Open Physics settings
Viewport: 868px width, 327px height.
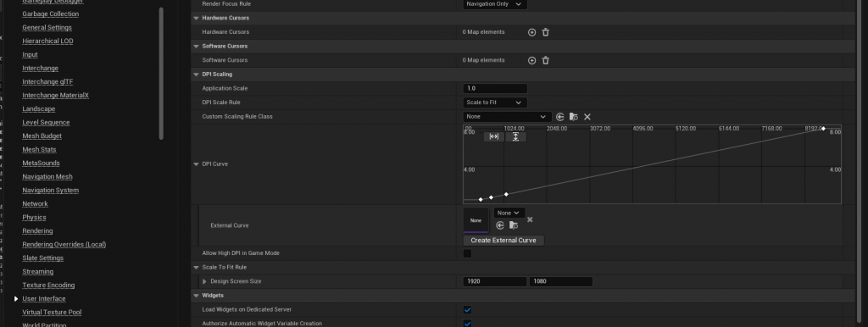click(34, 218)
